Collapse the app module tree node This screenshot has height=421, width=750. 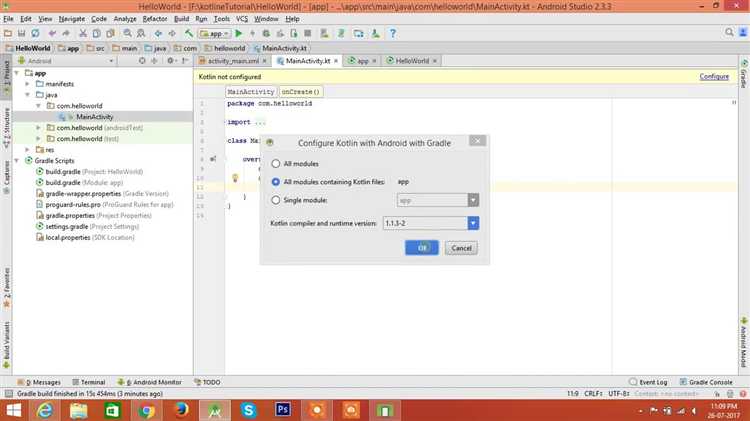tap(17, 73)
